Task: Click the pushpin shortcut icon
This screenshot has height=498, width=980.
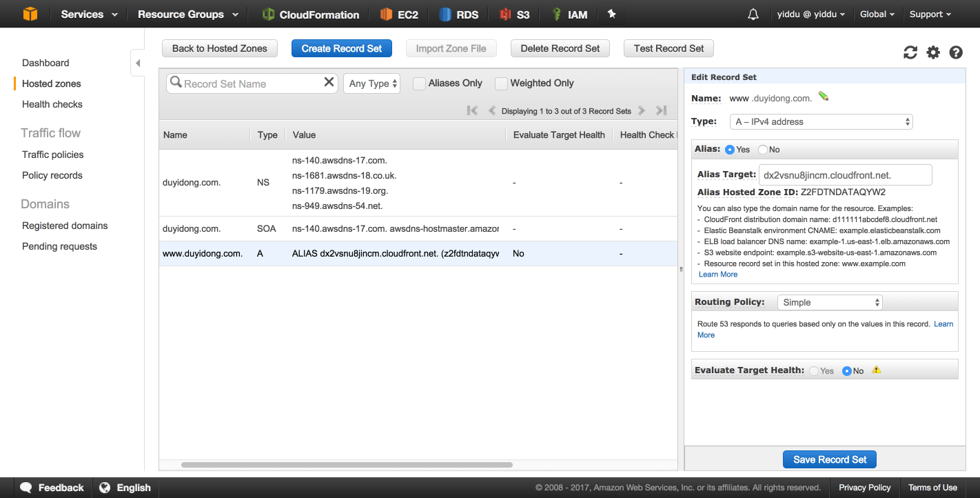Action: 611,14
